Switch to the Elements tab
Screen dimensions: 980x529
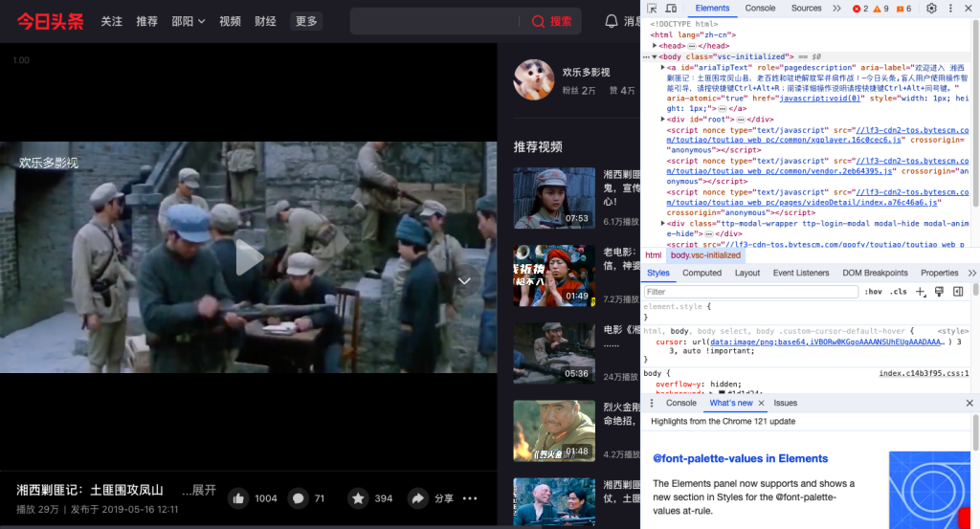click(712, 8)
